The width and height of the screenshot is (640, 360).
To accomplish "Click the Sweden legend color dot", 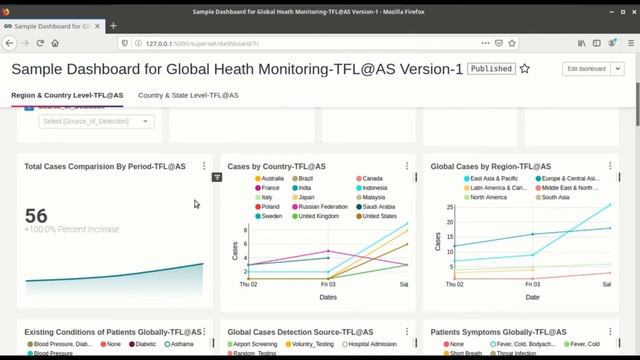I will click(x=258, y=216).
